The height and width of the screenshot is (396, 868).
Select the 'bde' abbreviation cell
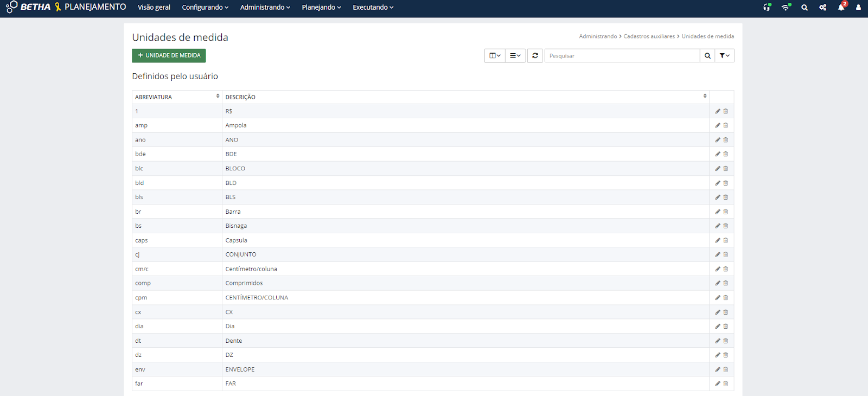pos(177,154)
